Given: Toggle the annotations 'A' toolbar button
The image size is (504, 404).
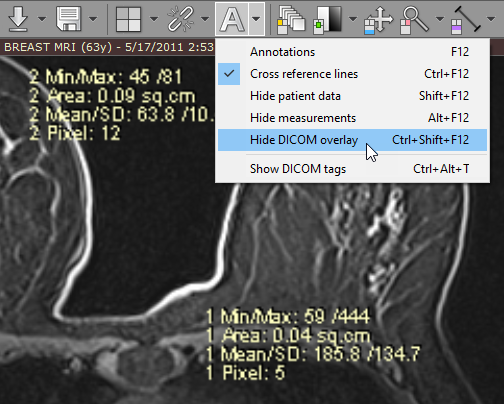Looking at the screenshot, I should [232, 19].
